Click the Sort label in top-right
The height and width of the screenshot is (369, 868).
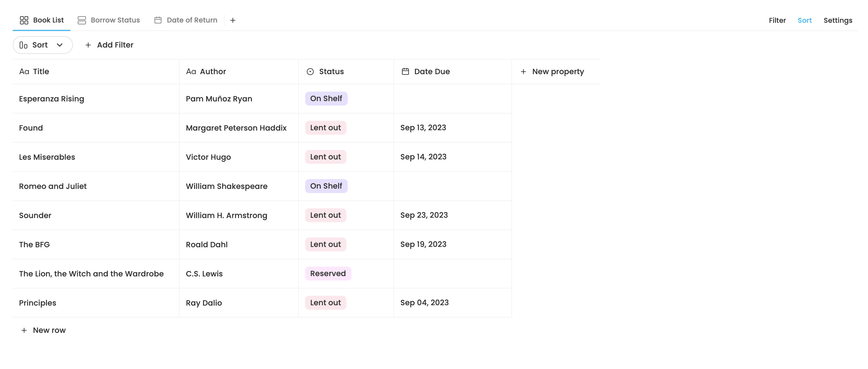(804, 20)
